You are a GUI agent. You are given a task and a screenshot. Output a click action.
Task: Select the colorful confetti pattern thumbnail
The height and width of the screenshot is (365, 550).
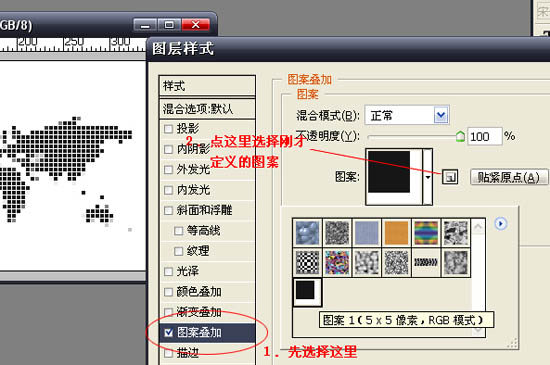coord(337,262)
